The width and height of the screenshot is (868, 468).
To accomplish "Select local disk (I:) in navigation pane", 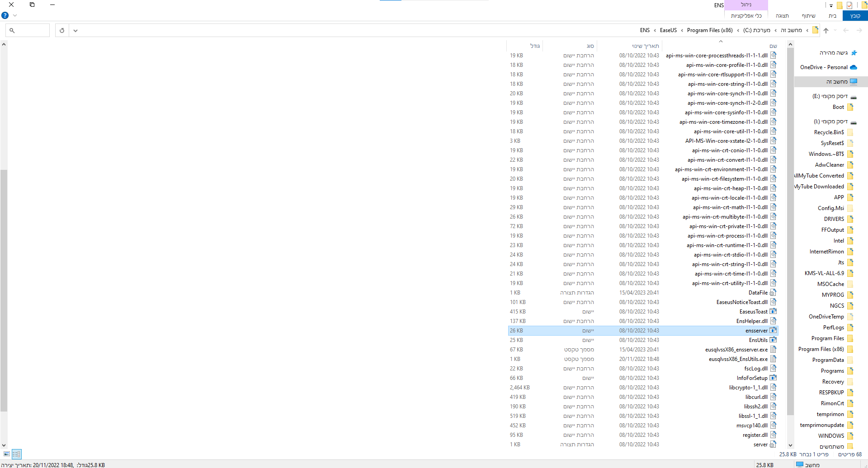I will (x=830, y=122).
